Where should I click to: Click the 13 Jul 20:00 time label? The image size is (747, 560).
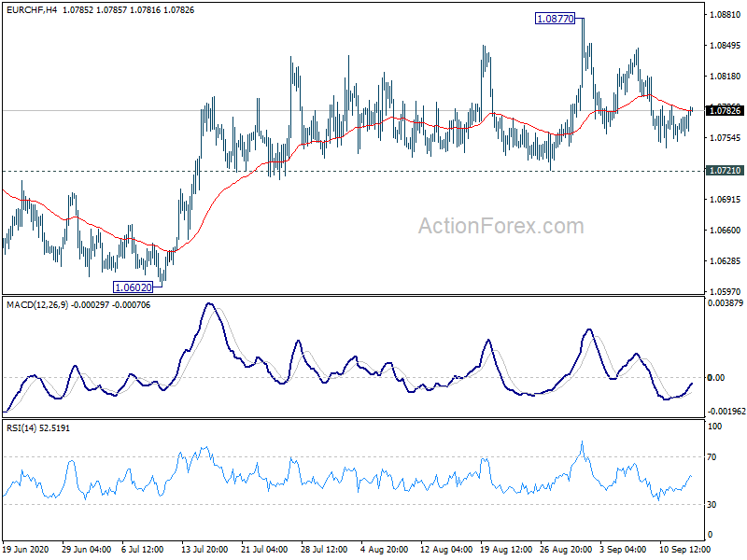(x=204, y=549)
